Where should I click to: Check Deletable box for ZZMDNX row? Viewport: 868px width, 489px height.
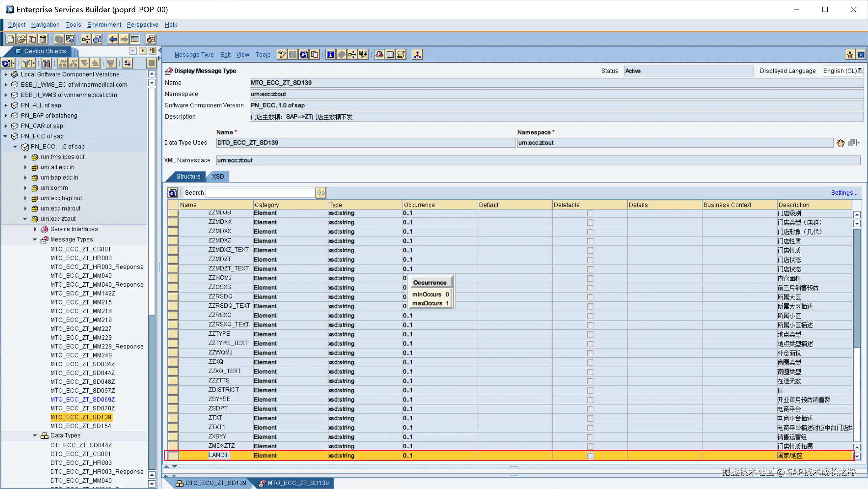click(x=590, y=222)
